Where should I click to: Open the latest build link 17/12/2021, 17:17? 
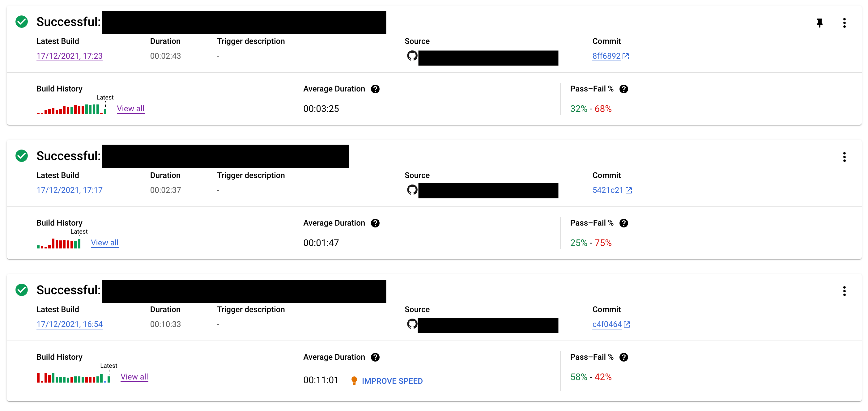coord(70,190)
